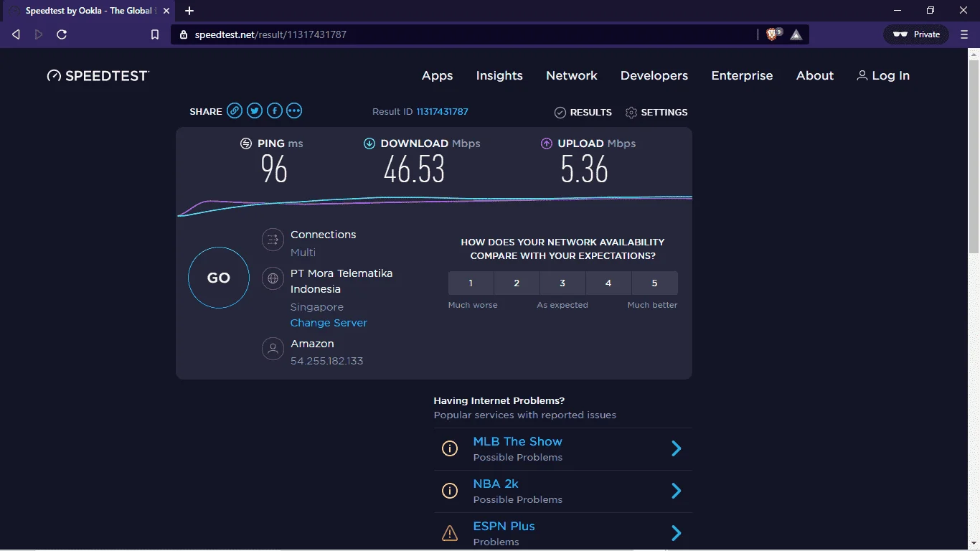Screen dimensions: 980x551
Task: Click the Amazon provider user icon
Action: click(x=273, y=349)
